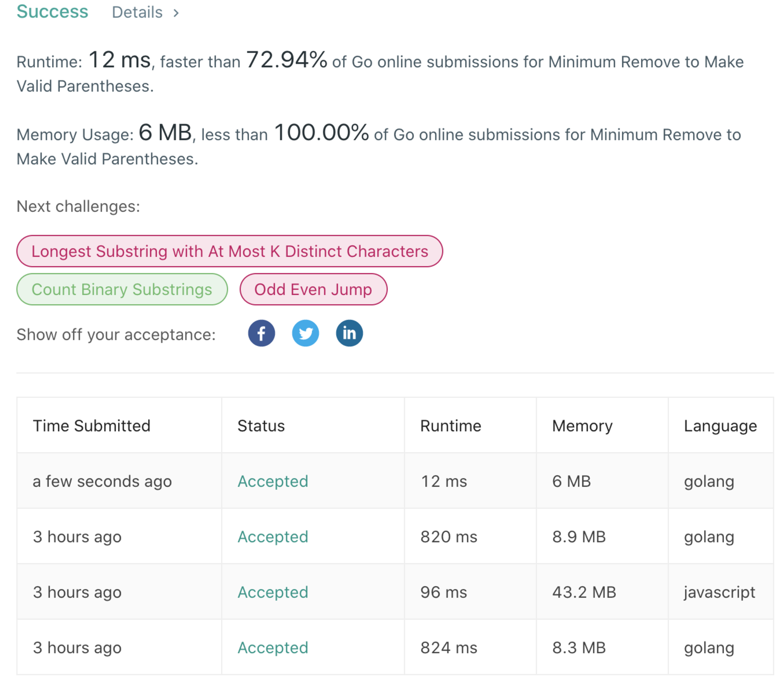Click the Language column header
This screenshot has width=784, height=678.
pyautogui.click(x=720, y=426)
